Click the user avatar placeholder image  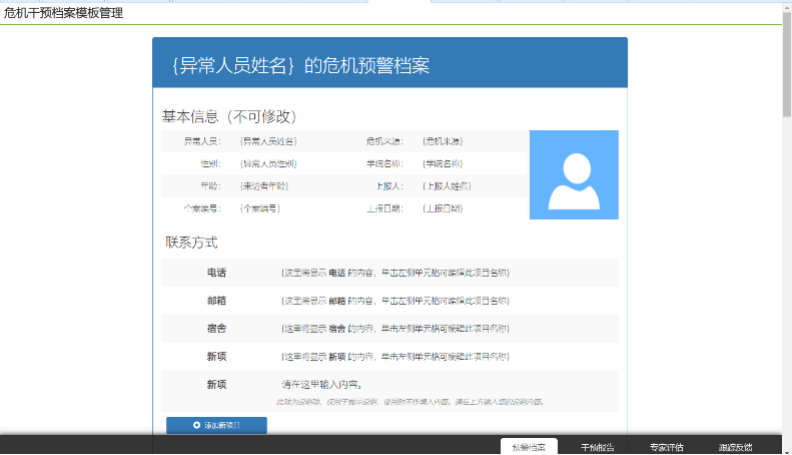(x=573, y=174)
